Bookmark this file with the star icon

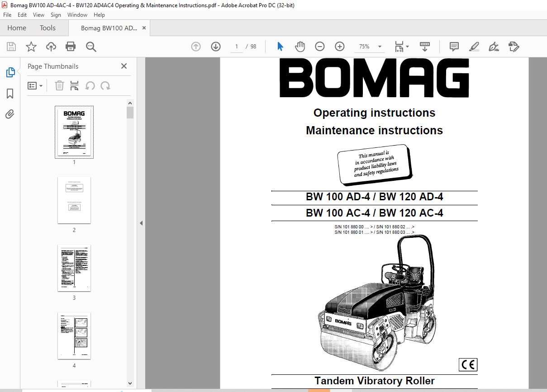(x=31, y=47)
